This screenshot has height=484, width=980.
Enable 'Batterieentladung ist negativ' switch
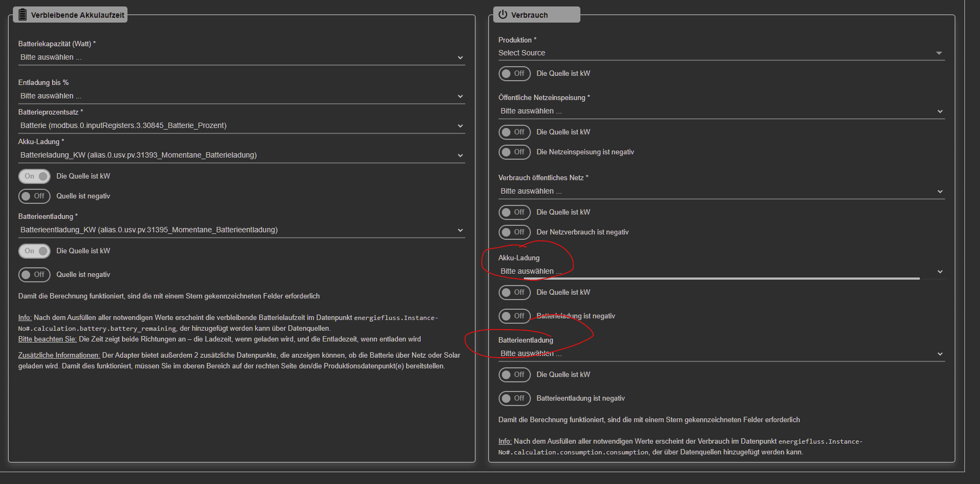(x=515, y=398)
